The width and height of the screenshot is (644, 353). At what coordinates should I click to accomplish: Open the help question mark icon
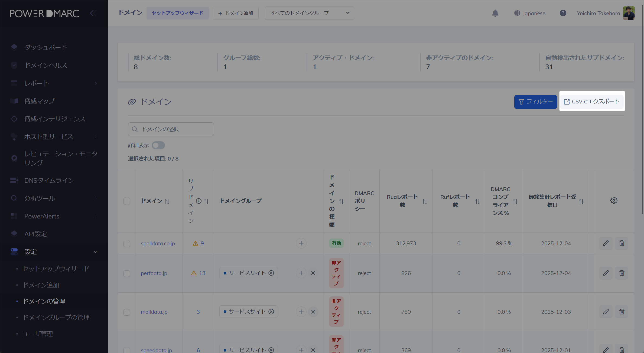click(563, 13)
